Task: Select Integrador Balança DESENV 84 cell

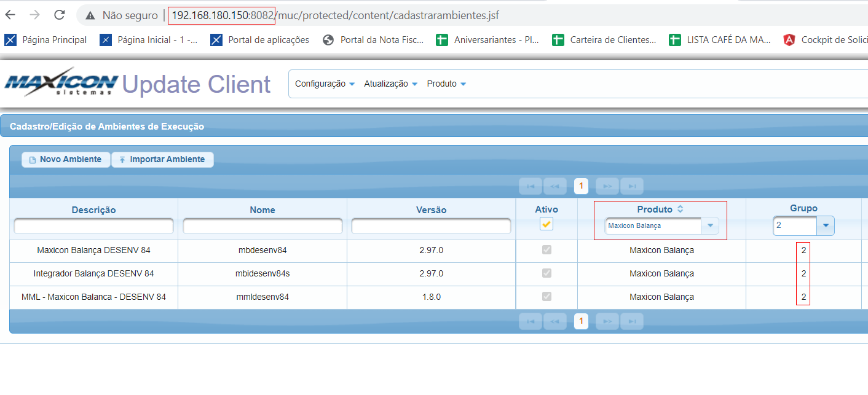Action: point(93,273)
